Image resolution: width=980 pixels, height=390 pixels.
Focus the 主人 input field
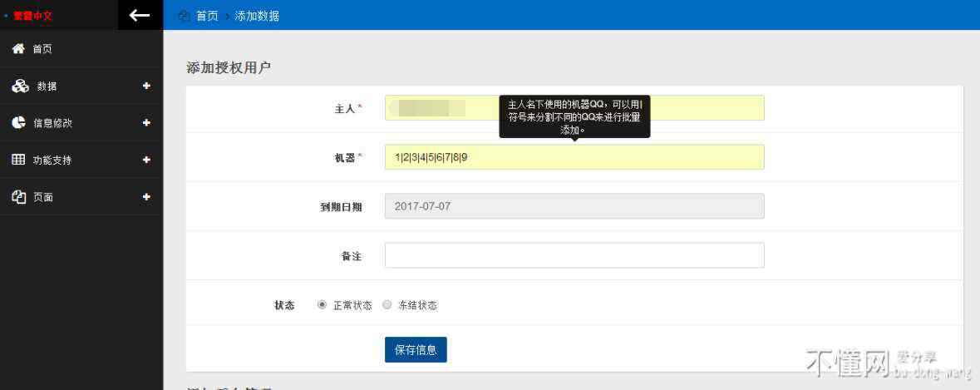pyautogui.click(x=574, y=107)
